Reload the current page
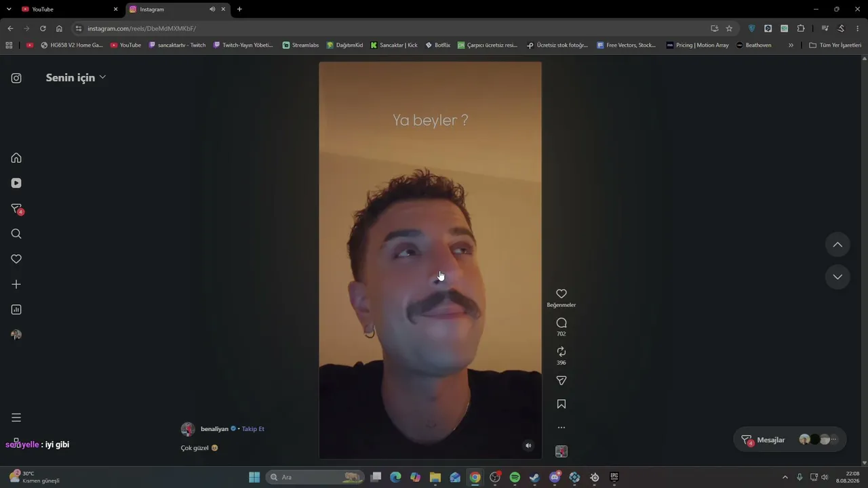This screenshot has height=488, width=868. [x=43, y=28]
